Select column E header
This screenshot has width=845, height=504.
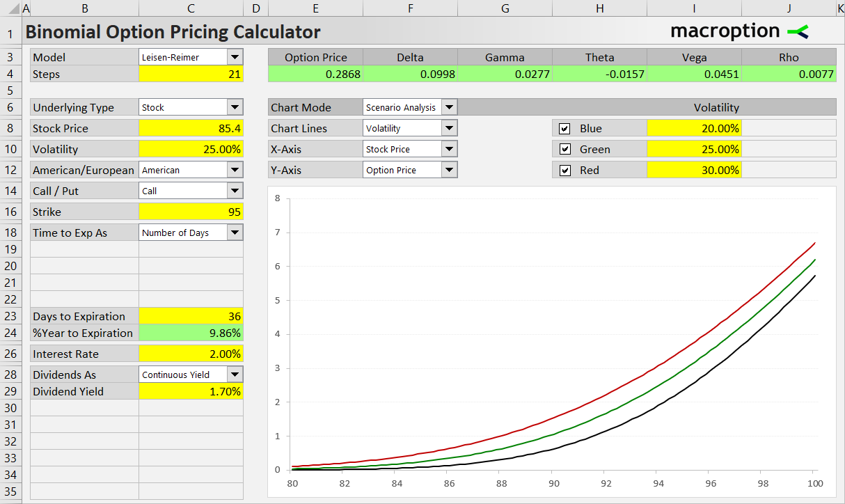315,8
